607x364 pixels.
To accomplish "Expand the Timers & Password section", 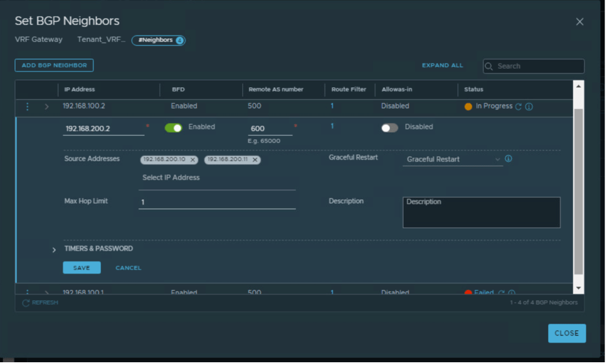I will (54, 250).
